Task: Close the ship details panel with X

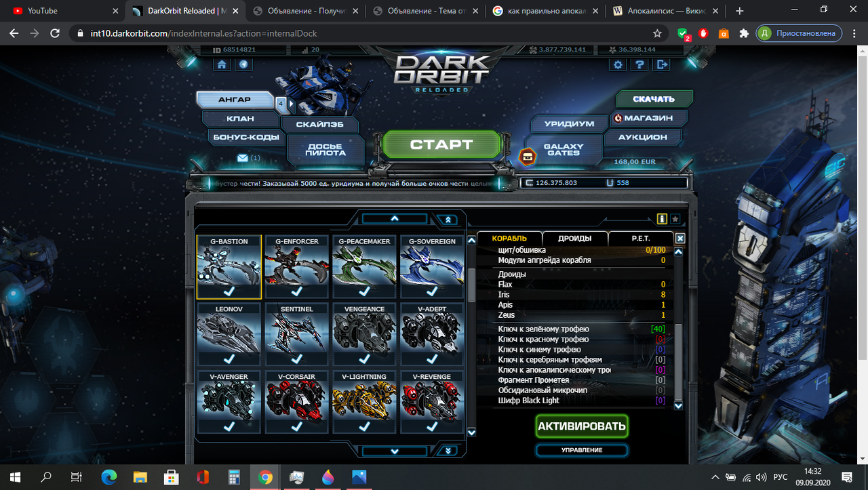Action: 680,239
